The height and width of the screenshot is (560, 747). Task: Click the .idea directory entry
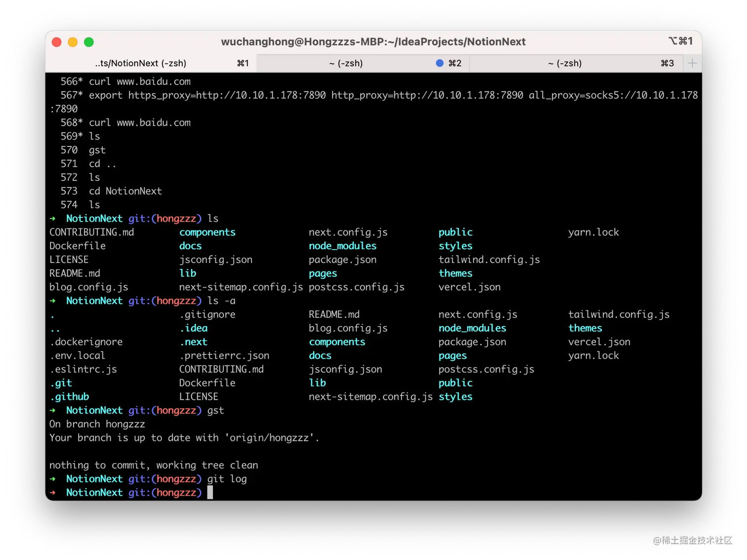(x=193, y=328)
